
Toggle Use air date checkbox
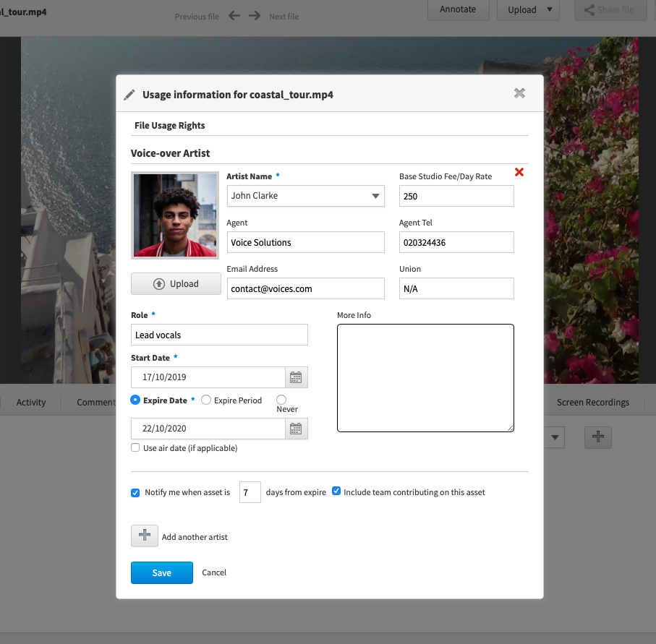pyautogui.click(x=135, y=447)
